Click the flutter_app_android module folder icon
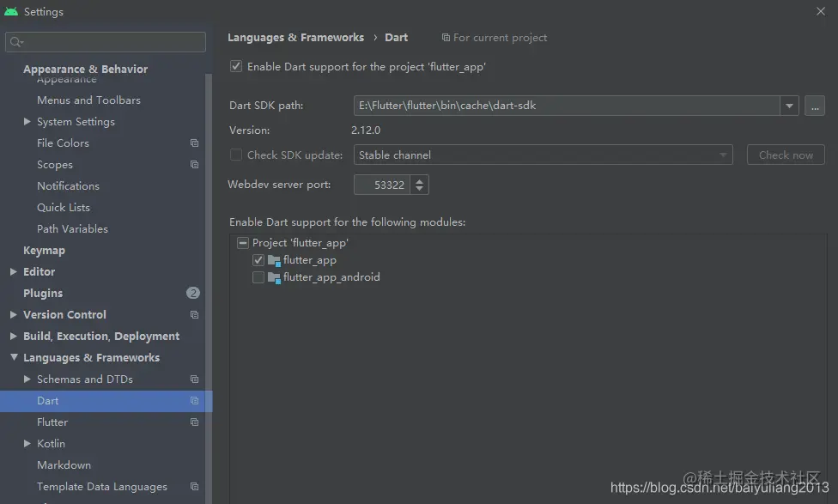Screen dimensions: 838x504 point(274,277)
